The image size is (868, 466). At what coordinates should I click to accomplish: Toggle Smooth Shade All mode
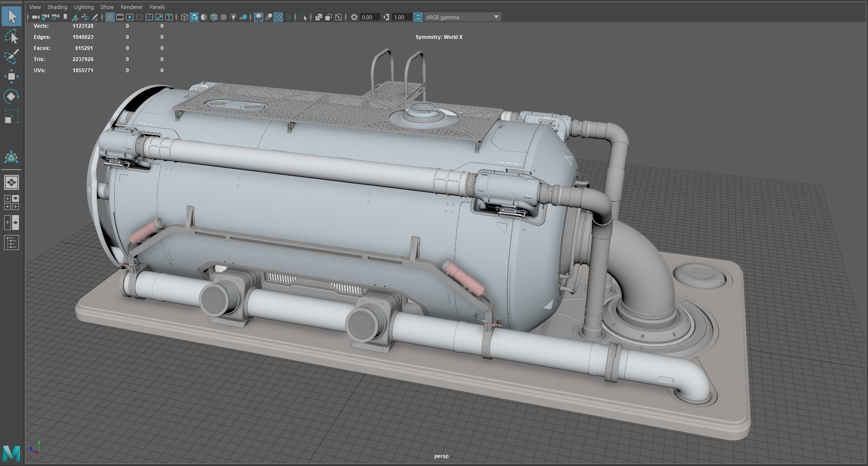[194, 17]
